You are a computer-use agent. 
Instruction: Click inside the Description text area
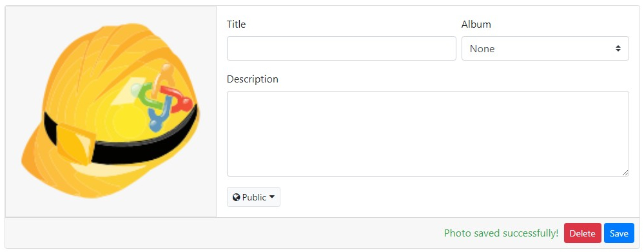coord(427,134)
